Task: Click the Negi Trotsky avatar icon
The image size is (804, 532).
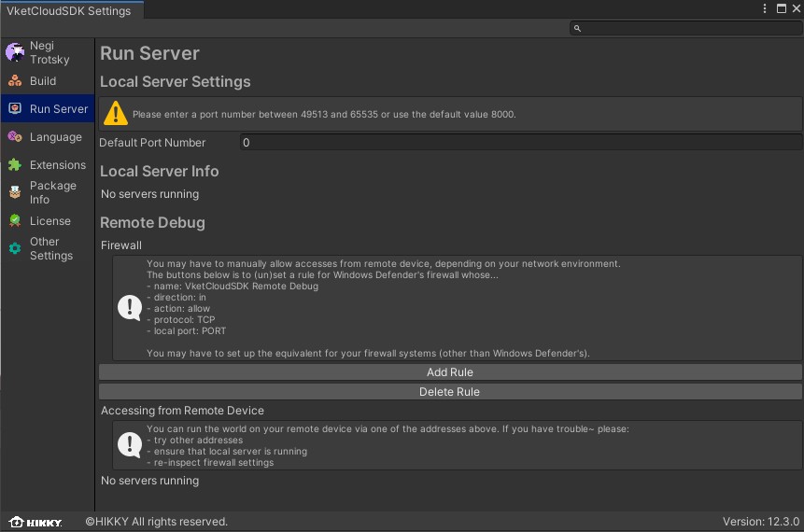Action: (15, 52)
